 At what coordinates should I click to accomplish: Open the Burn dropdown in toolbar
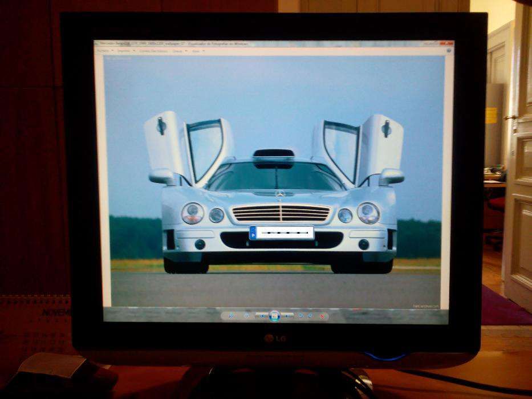(x=180, y=51)
